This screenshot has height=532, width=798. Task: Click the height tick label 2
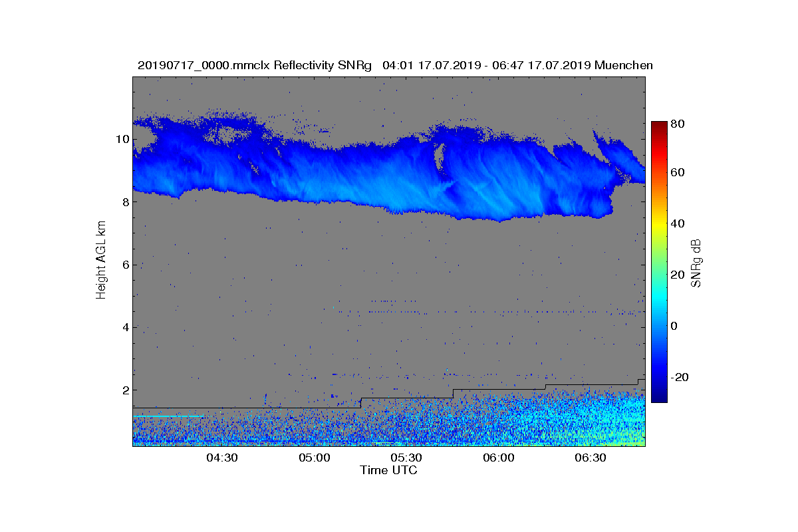coord(126,390)
